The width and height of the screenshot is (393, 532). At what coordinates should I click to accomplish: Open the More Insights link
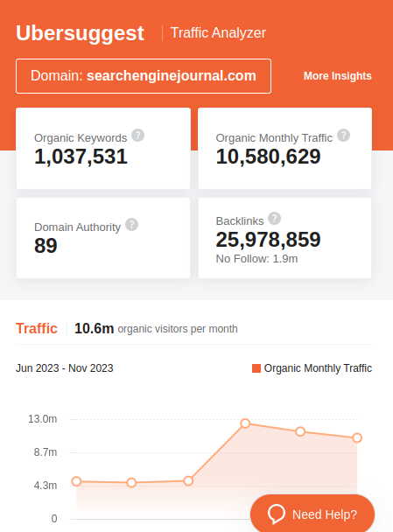[337, 75]
